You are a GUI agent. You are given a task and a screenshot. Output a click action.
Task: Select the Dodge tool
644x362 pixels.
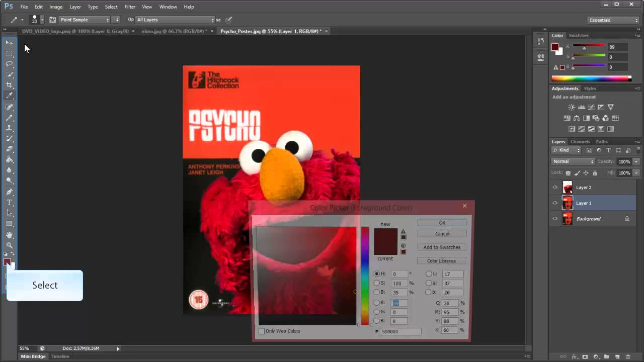pos(9,181)
